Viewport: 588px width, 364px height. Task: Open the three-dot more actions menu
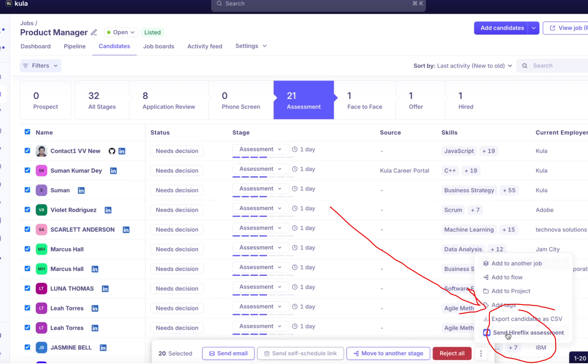[x=481, y=353]
